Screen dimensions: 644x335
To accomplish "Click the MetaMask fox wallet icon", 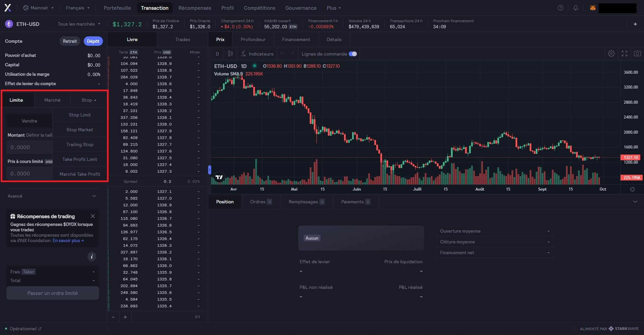I will [593, 8].
